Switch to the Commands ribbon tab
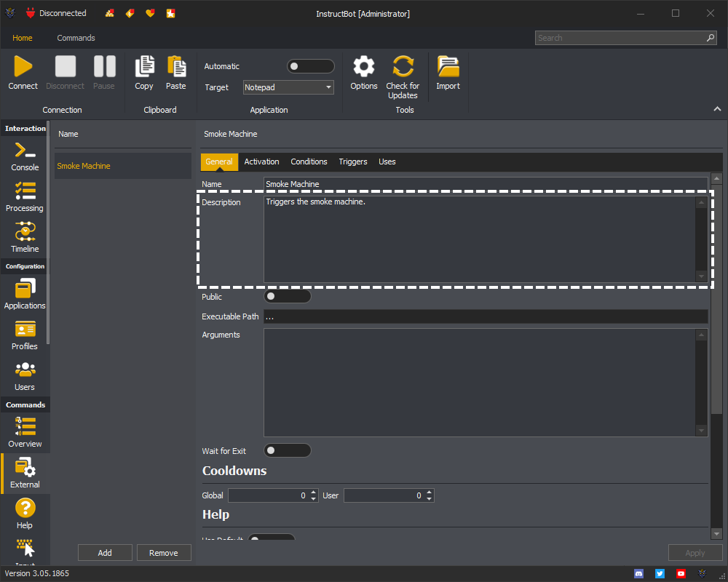Image resolution: width=728 pixels, height=582 pixels. tap(76, 38)
